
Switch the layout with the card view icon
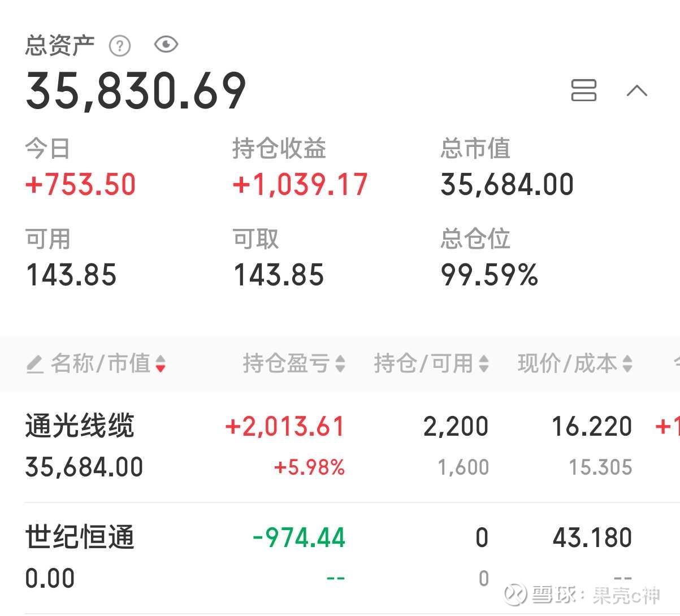(x=583, y=90)
